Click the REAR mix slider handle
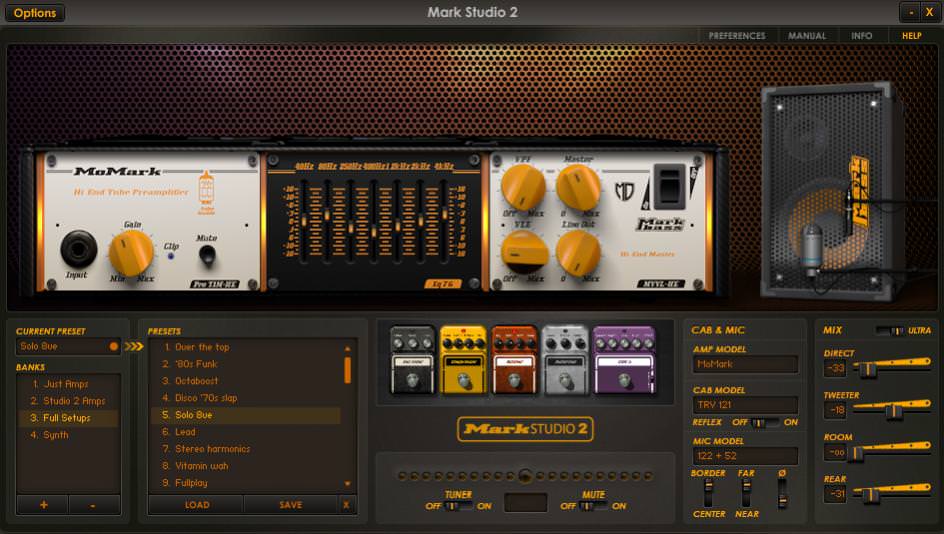944x534 pixels. point(871,495)
